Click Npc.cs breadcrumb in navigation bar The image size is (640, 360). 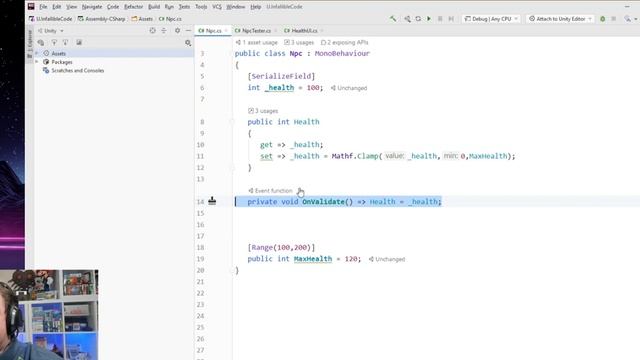click(170, 19)
